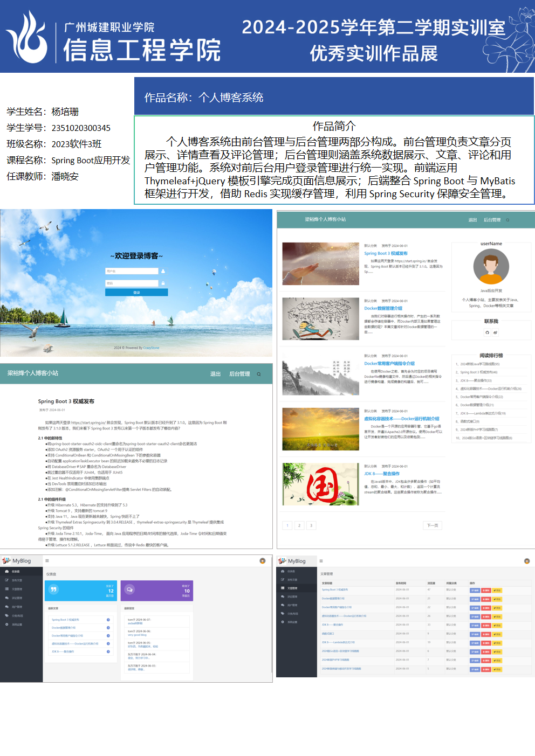Click the username field on login page
Image resolution: width=535 pixels, height=756 pixels.
(x=132, y=271)
